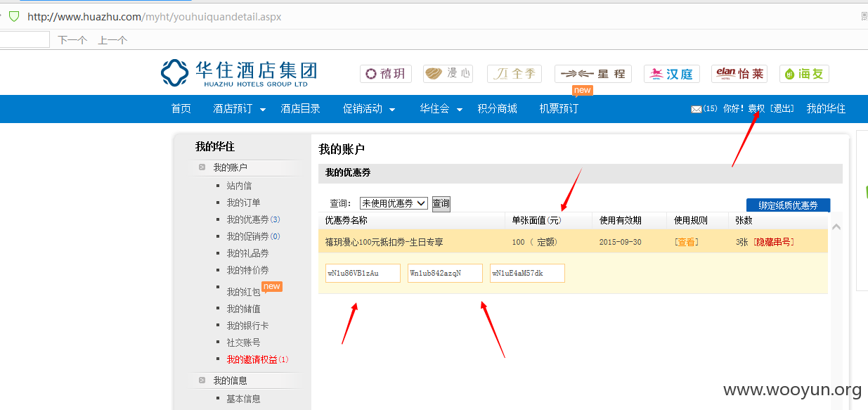Image resolution: width=868 pixels, height=410 pixels.
Task: Click 隐藏串号 to hide coupon codes
Action: click(x=774, y=242)
